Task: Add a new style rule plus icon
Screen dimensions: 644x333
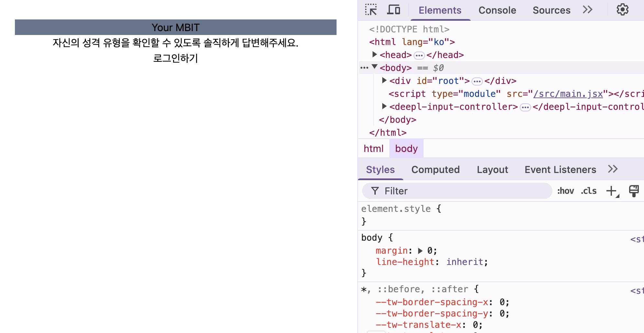Action: coord(612,191)
